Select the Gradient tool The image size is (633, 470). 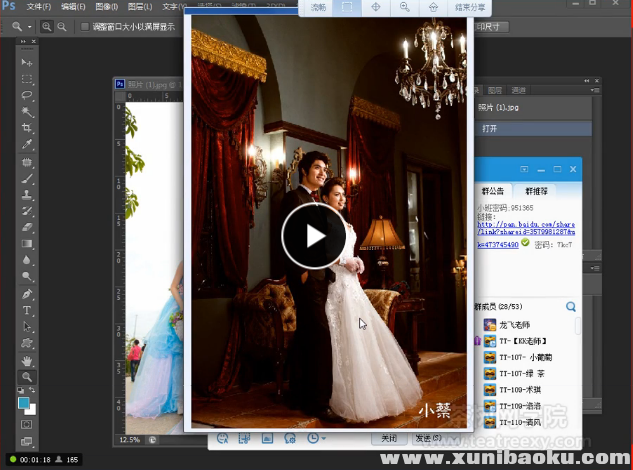(x=27, y=244)
